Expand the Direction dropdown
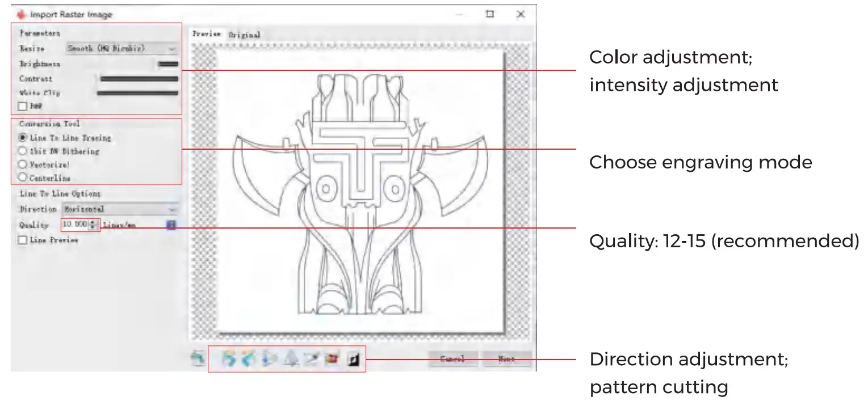This screenshot has width=868, height=418. coord(120,209)
